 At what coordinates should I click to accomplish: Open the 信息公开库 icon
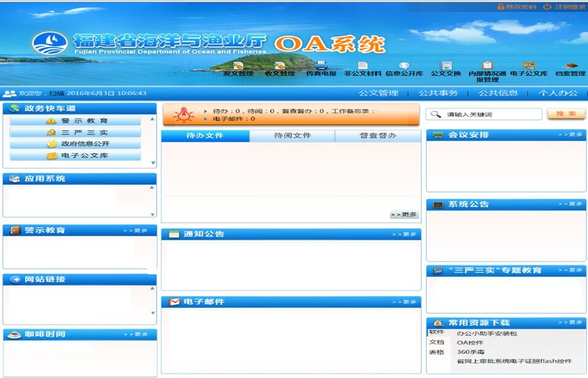tap(404, 68)
